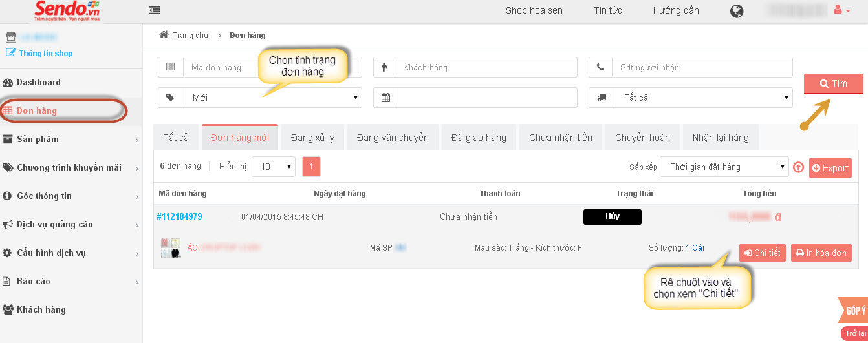Open Đơn hàng in sidebar
Image resolution: width=868 pixels, height=343 pixels.
(x=37, y=110)
